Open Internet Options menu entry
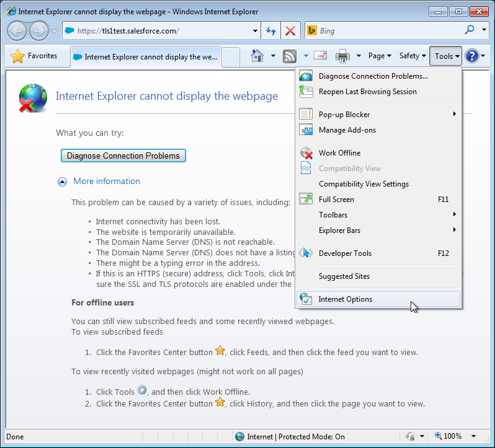Image resolution: width=495 pixels, height=448 pixels. click(379, 299)
